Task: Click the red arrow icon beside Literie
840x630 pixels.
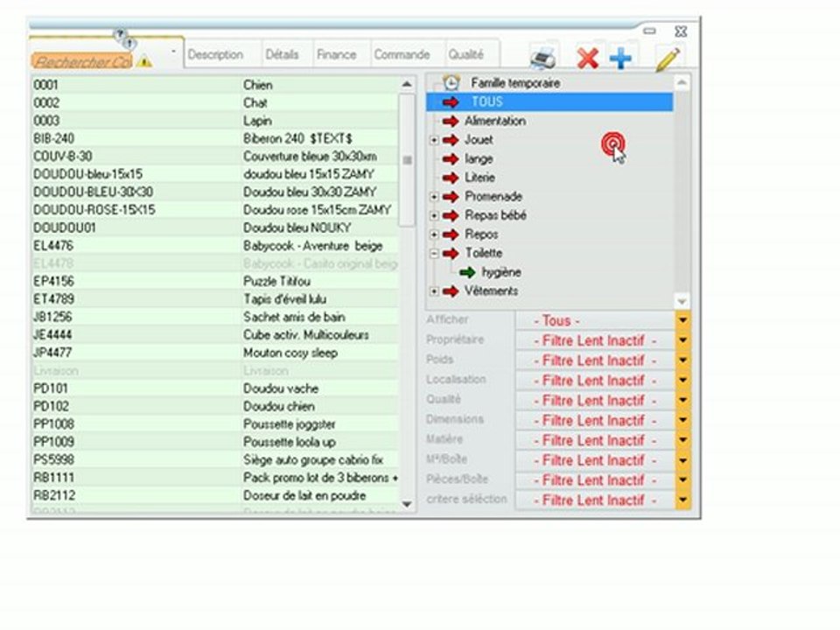Action: click(x=451, y=178)
